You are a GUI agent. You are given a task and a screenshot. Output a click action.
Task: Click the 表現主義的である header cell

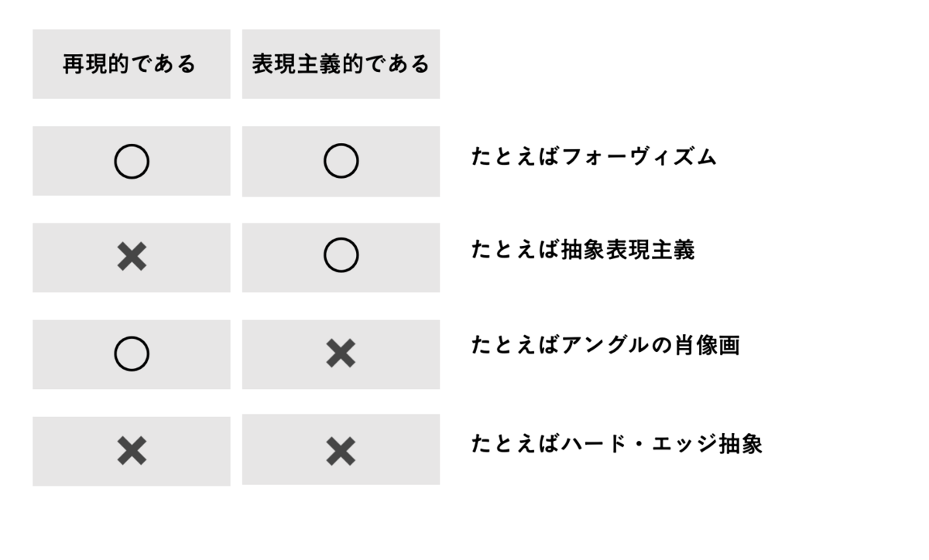(341, 64)
